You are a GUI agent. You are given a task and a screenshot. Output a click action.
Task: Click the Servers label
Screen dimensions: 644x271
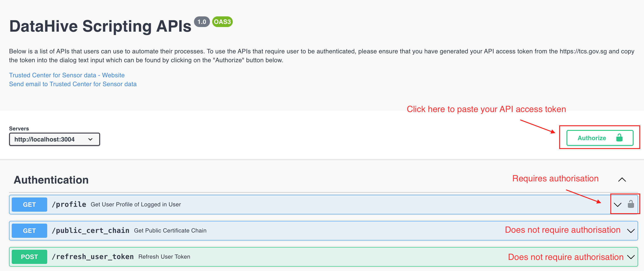pyautogui.click(x=19, y=128)
